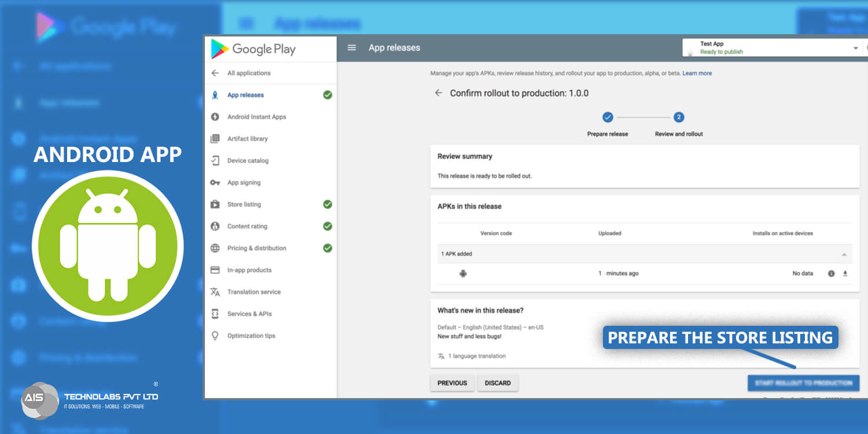The height and width of the screenshot is (434, 868).
Task: Click the Android robot icon in APK row
Action: point(463,274)
